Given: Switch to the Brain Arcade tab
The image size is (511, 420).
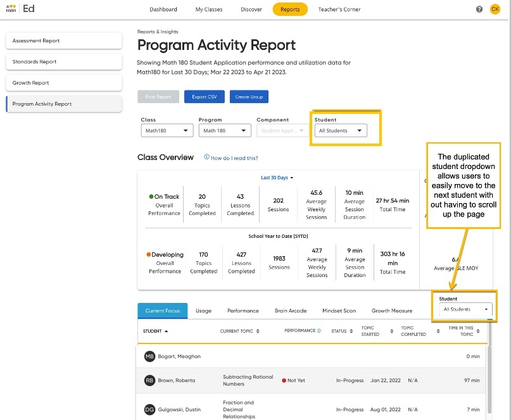Looking at the screenshot, I should coord(291,311).
